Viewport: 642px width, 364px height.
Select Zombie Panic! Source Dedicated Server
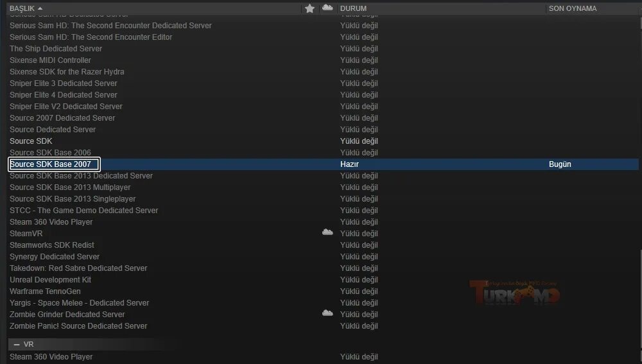pos(78,326)
